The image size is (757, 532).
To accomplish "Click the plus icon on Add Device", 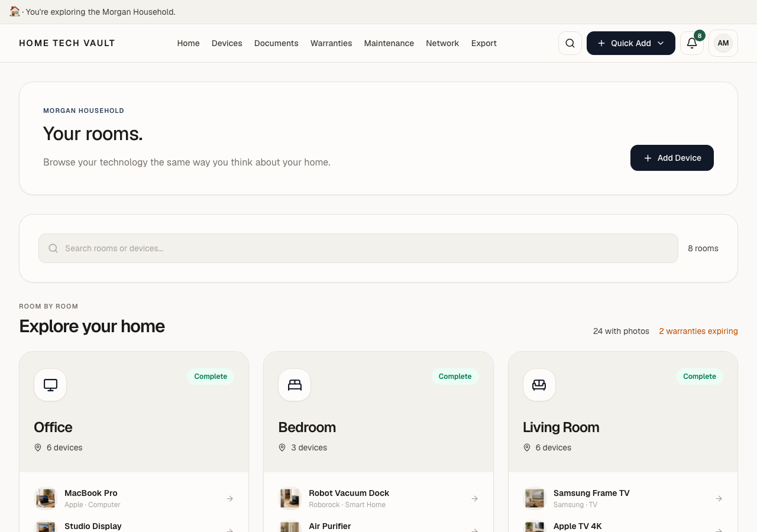I will [648, 158].
